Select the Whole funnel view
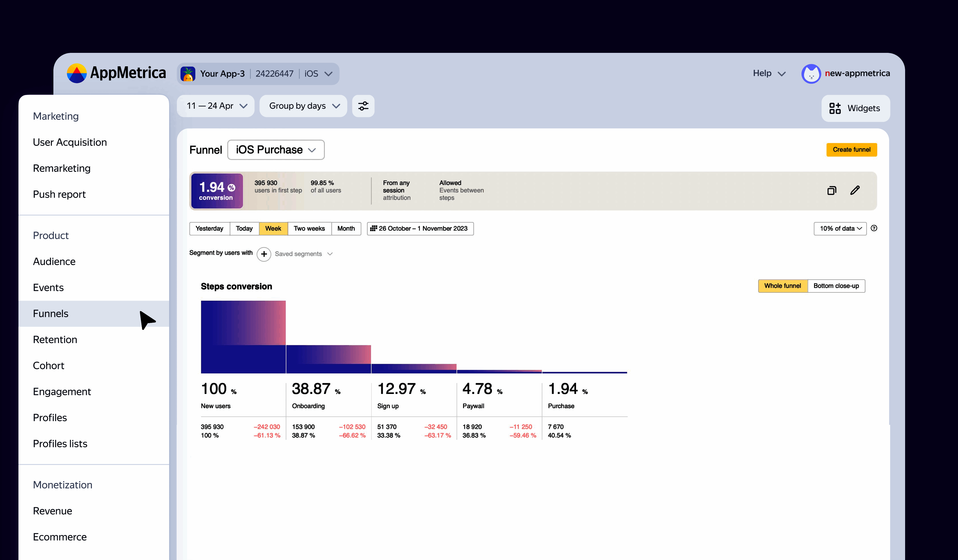This screenshot has height=560, width=958. (783, 286)
